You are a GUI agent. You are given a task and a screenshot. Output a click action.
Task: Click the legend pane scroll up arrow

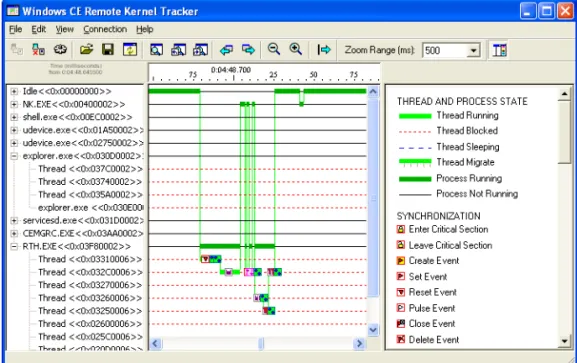pos(564,94)
